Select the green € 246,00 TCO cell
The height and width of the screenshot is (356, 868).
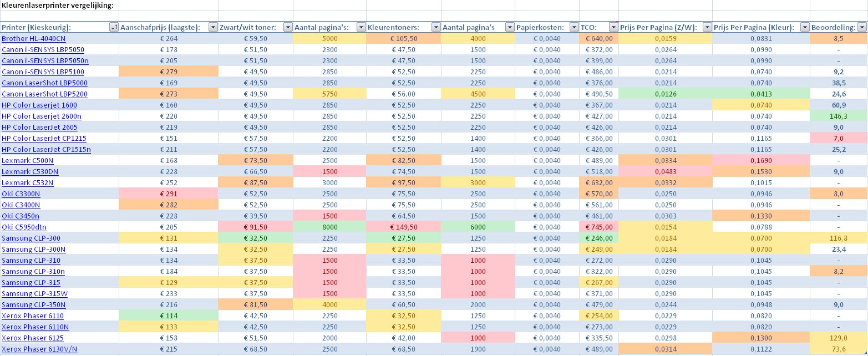pos(599,238)
